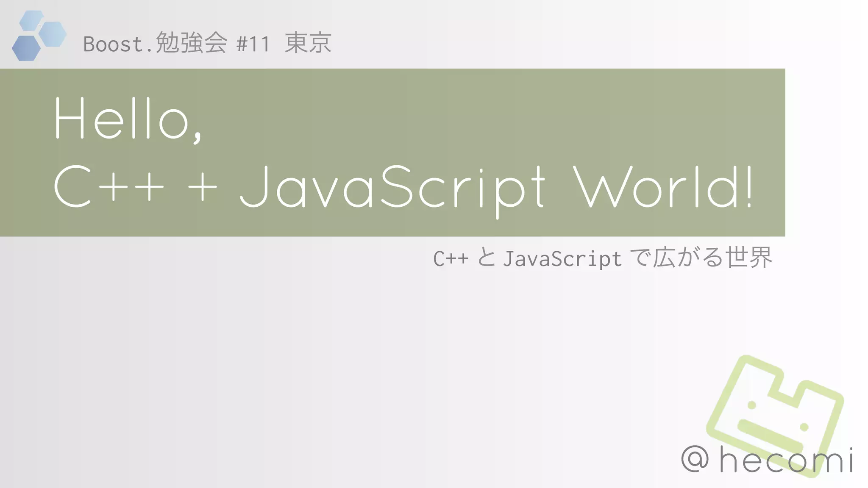Click the Japanese subtitle 'で広がる世界'
This screenshot has width=868, height=488.
[701, 258]
